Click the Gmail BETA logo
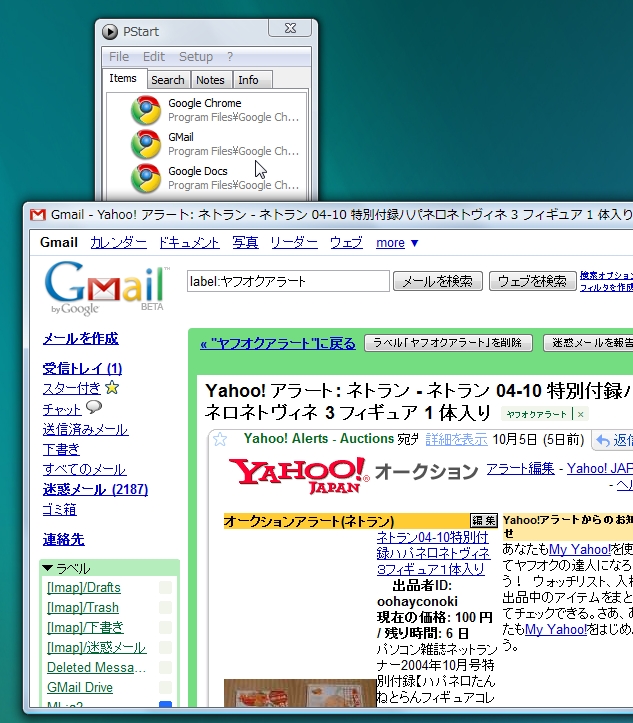Screen dimensions: 633x723 click(x=105, y=288)
